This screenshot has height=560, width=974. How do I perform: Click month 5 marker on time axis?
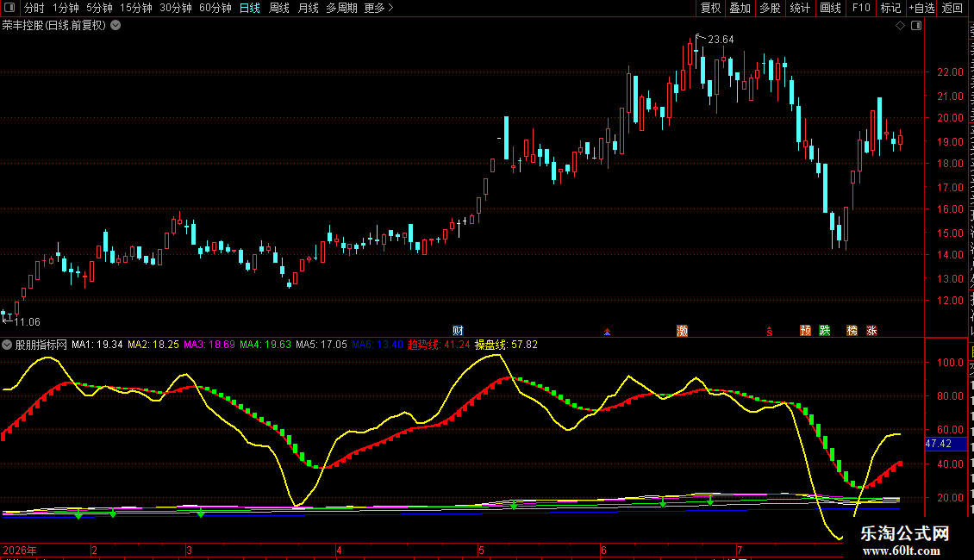click(x=481, y=550)
